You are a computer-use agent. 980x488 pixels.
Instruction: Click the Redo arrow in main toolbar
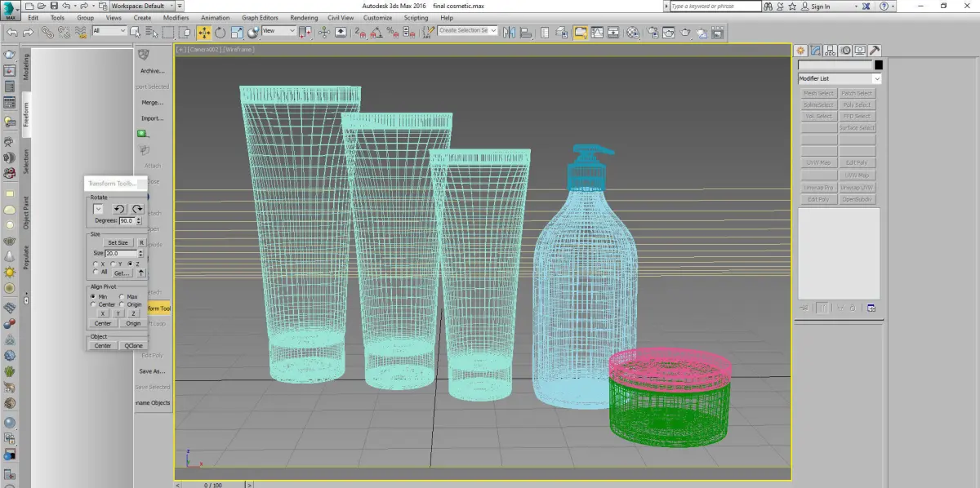point(28,33)
